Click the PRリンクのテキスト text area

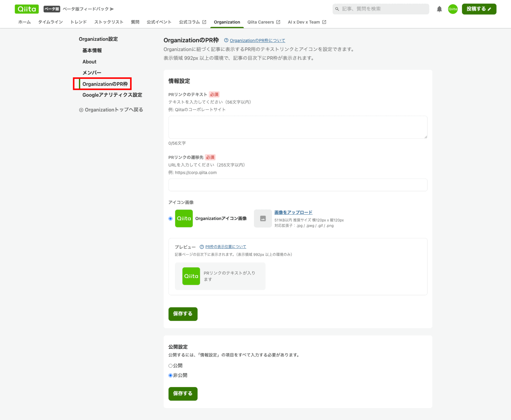point(298,127)
